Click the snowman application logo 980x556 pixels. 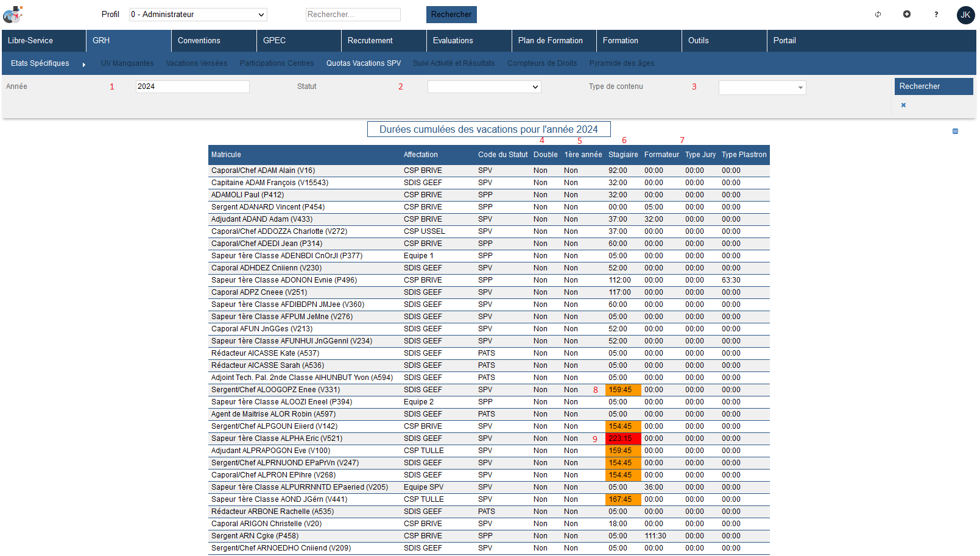(x=13, y=15)
